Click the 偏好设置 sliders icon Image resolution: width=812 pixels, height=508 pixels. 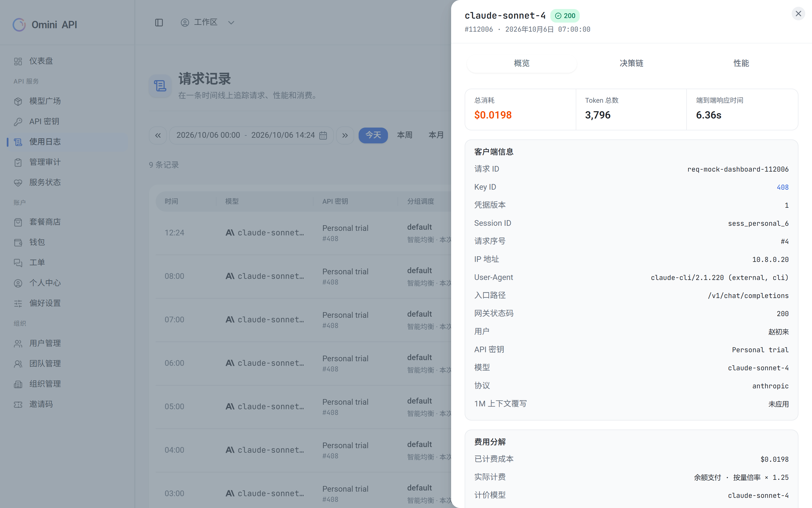[18, 303]
